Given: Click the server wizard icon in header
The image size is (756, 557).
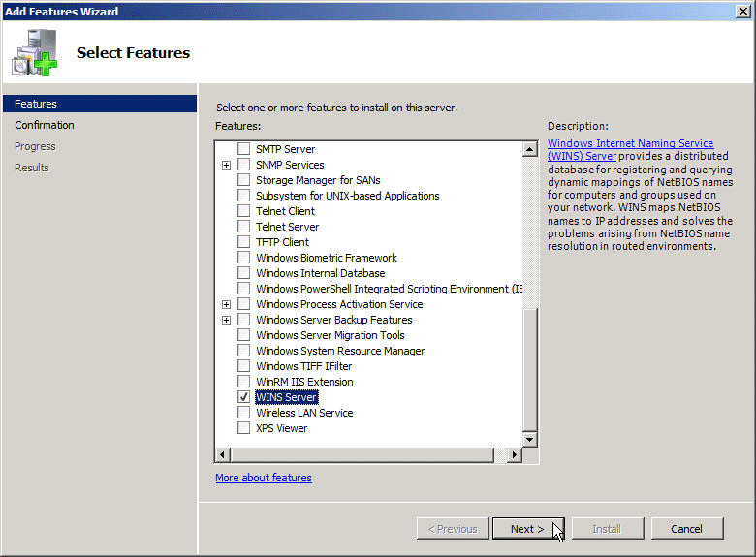Looking at the screenshot, I should click(x=34, y=54).
